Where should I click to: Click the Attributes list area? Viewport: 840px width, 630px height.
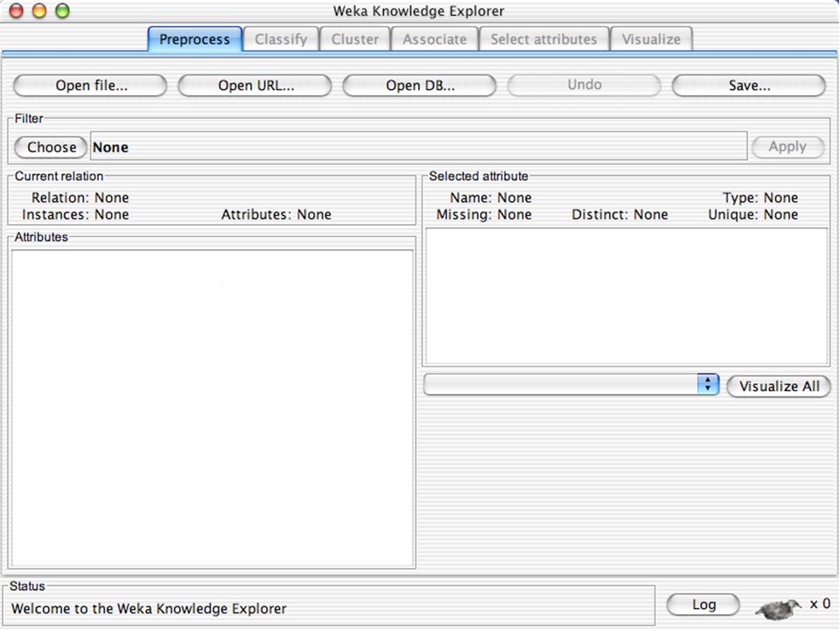click(x=213, y=409)
